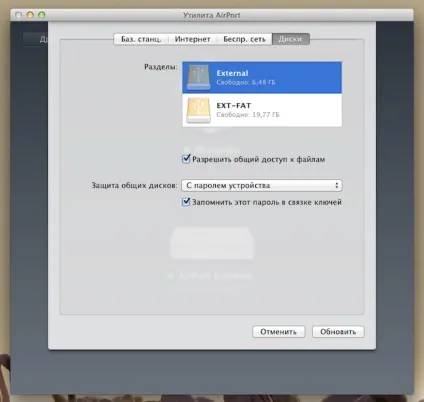This screenshot has height=402, width=424.
Task: Click the Обновить button
Action: tap(338, 332)
